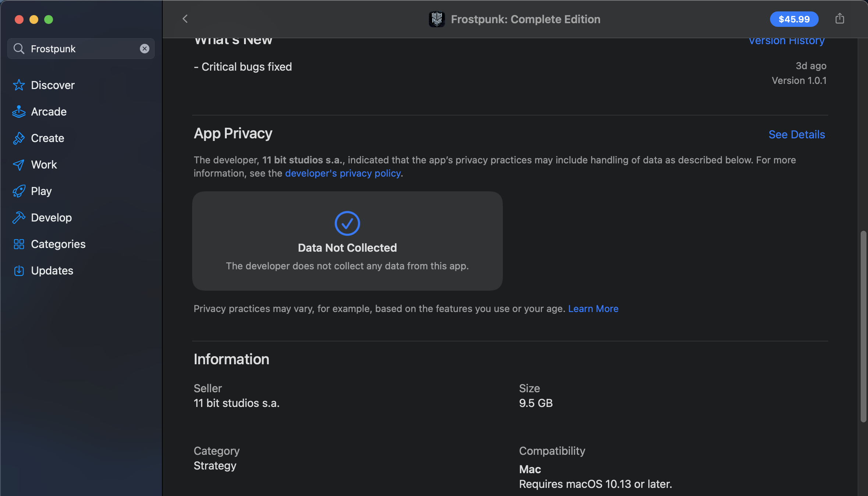Click the Data Not Collected checkmark icon
Image resolution: width=868 pixels, height=496 pixels.
347,223
